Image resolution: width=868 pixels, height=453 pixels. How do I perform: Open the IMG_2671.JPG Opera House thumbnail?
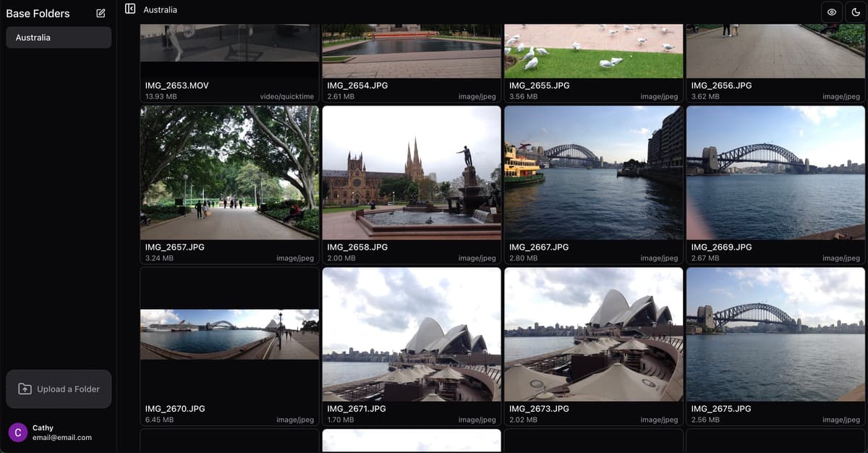[x=412, y=334]
